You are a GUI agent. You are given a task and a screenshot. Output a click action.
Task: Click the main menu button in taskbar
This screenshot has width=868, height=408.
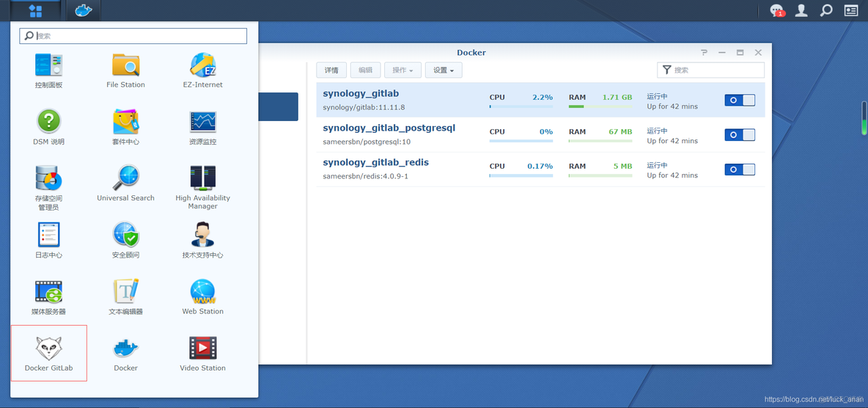[x=34, y=10]
